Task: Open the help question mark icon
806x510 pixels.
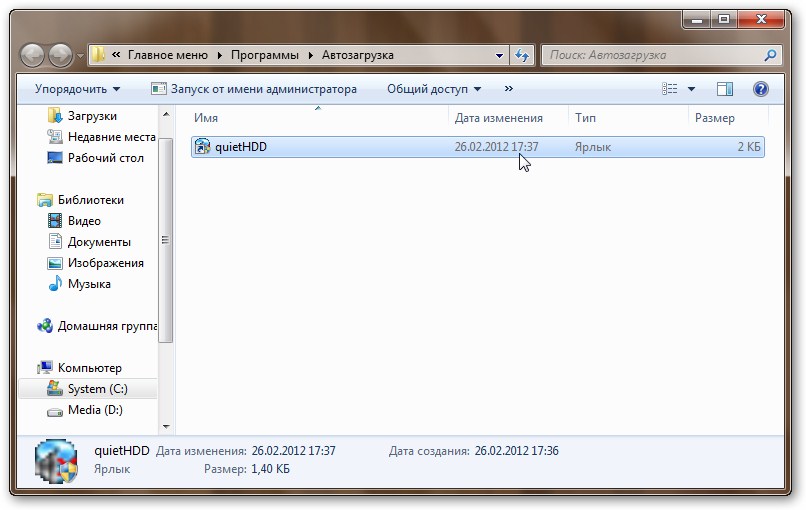Action: pyautogui.click(x=760, y=89)
